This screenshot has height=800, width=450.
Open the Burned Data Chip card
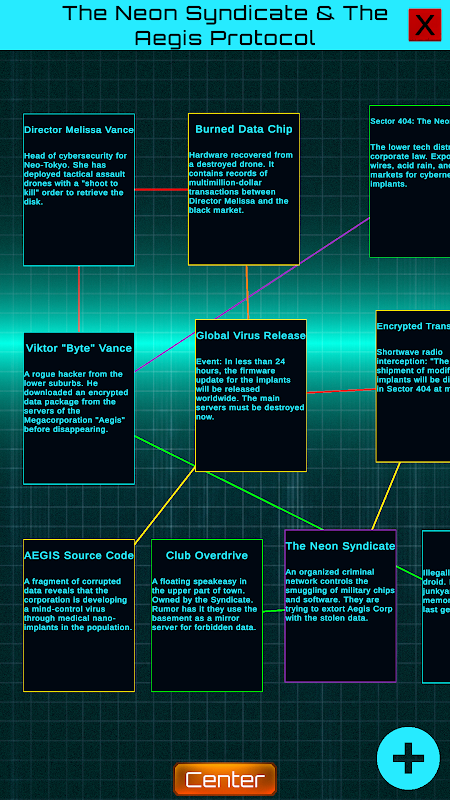244,189
